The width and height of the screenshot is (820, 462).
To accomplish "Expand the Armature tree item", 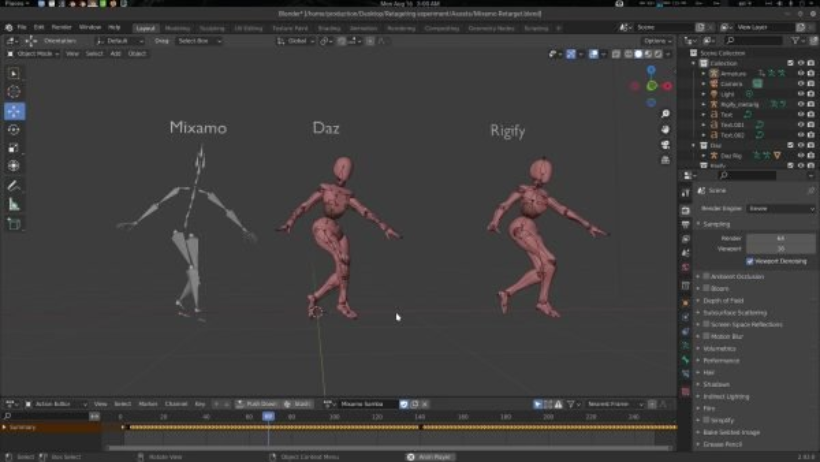I will 704,74.
